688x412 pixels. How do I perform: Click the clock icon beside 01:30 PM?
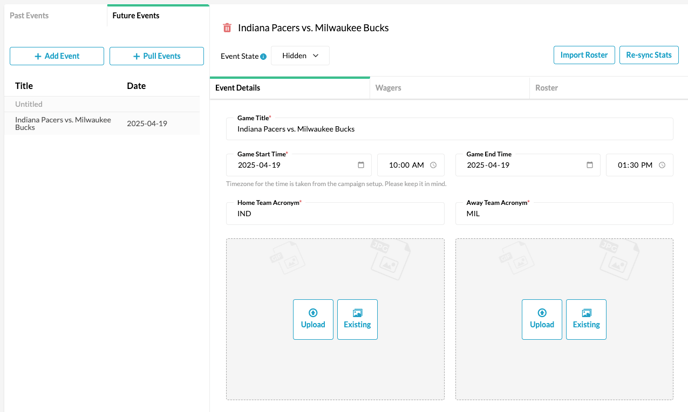pyautogui.click(x=662, y=165)
